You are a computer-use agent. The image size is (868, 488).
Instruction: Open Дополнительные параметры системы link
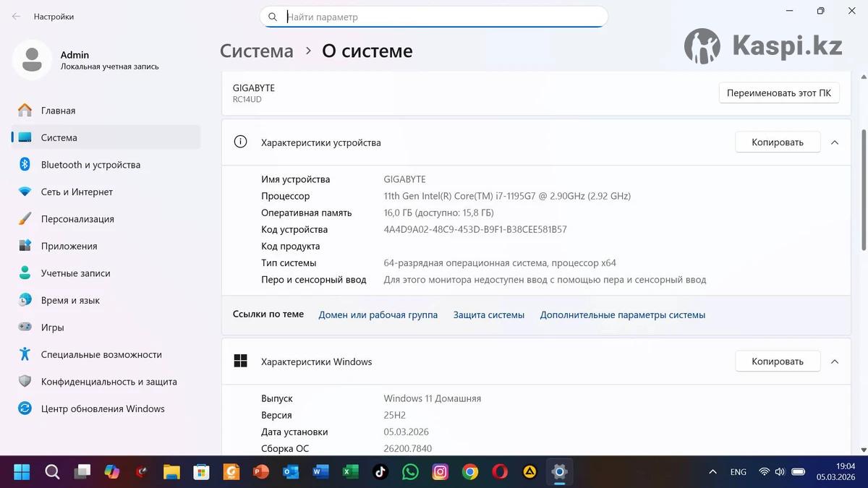tap(622, 315)
